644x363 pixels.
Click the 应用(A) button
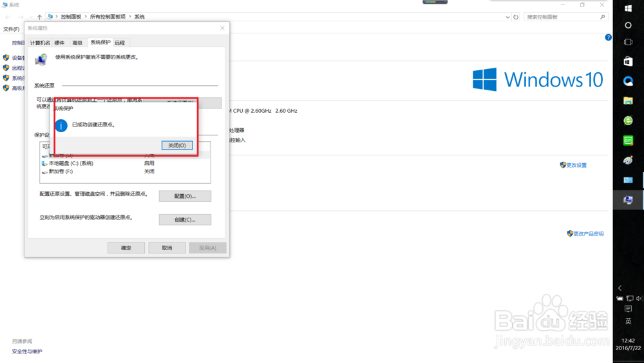(207, 248)
